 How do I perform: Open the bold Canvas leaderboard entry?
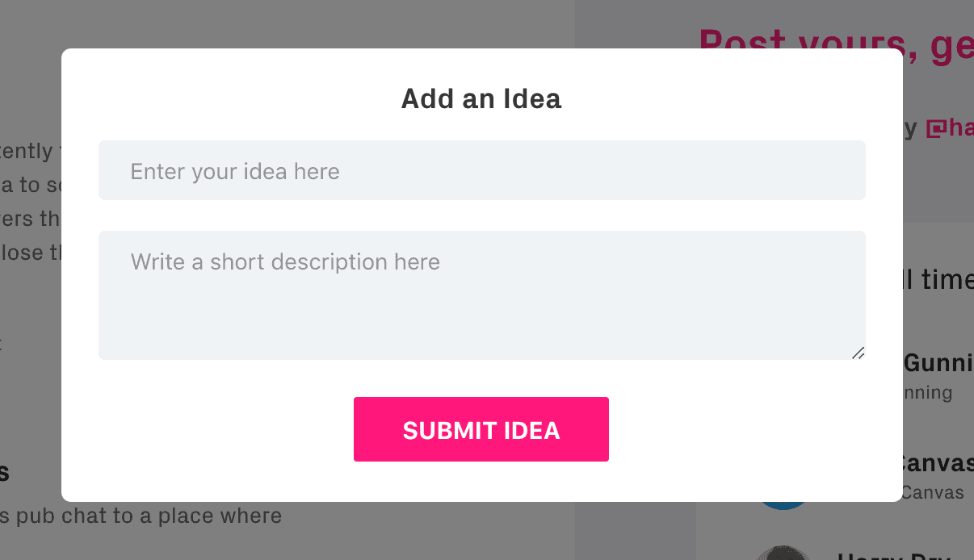coord(938,463)
